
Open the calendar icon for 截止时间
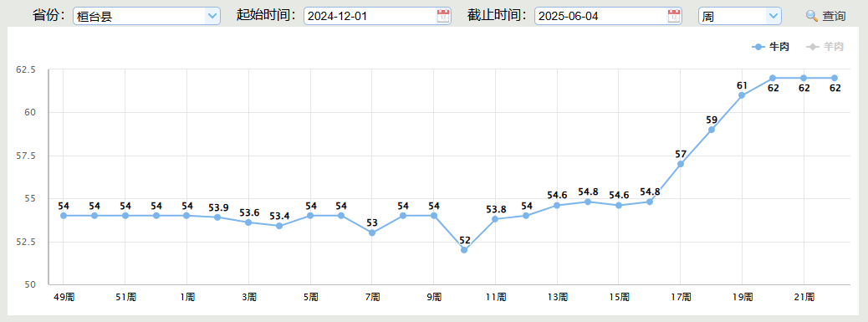[674, 16]
